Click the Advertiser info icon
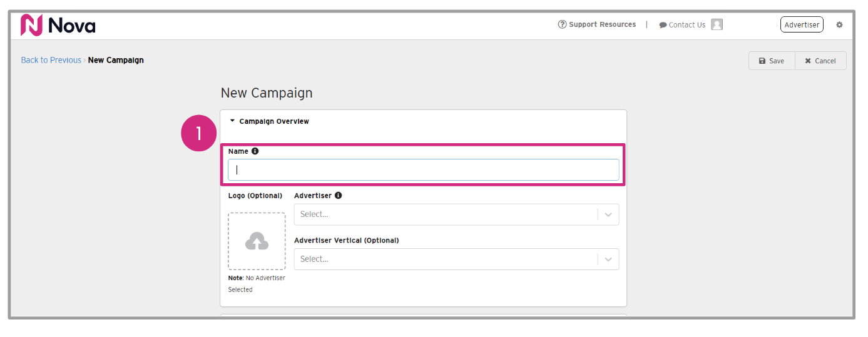The height and width of the screenshot is (337, 868). pos(339,196)
